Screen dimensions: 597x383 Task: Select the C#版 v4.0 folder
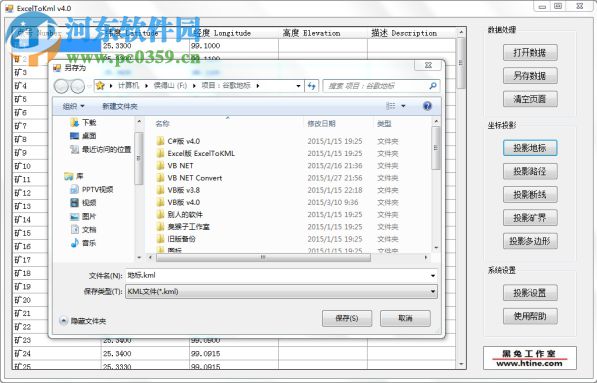point(178,141)
